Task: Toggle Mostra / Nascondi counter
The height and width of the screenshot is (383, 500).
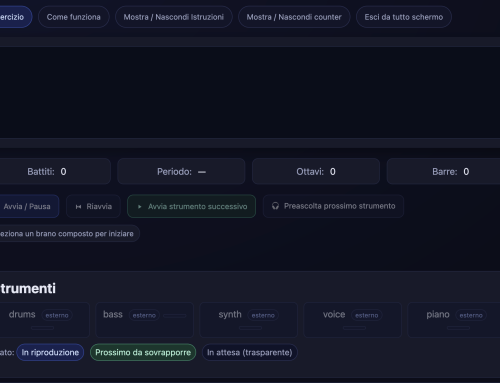Action: click(294, 17)
